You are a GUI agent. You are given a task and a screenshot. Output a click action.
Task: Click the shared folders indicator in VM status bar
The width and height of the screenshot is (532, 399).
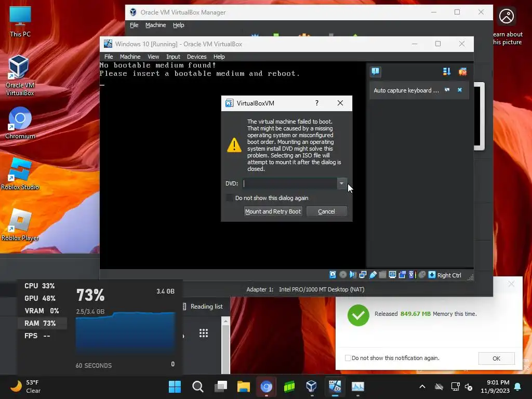pyautogui.click(x=382, y=275)
